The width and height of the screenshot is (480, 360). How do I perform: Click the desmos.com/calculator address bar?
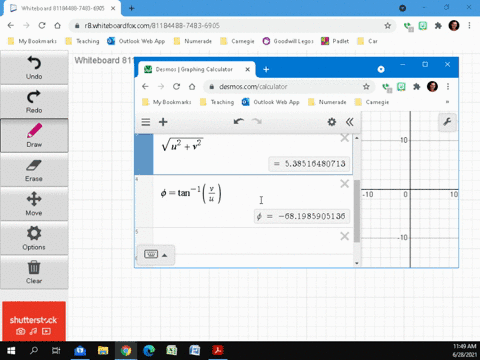point(289,87)
